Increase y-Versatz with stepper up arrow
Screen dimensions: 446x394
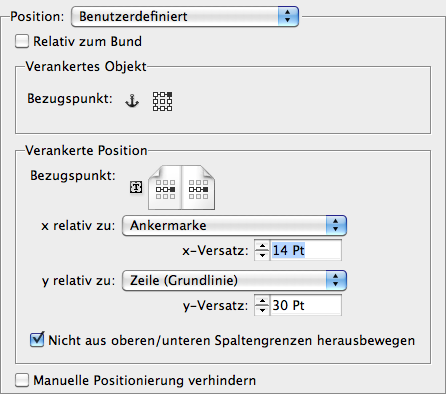pos(262,301)
